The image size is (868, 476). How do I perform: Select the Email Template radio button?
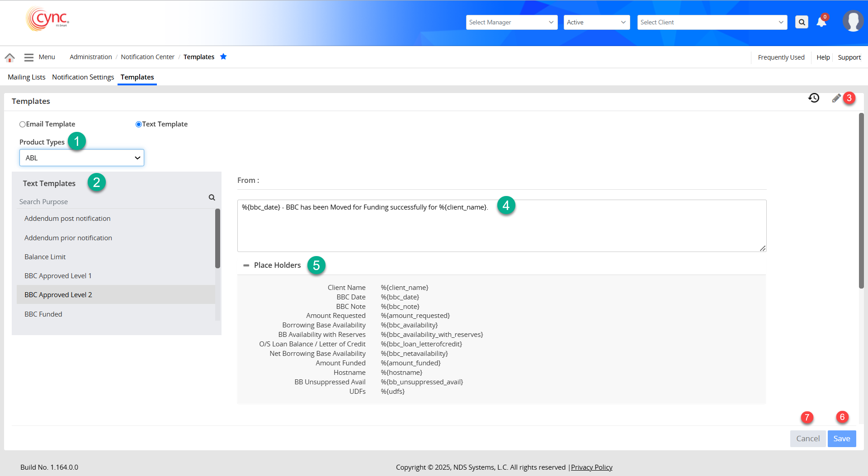click(22, 124)
